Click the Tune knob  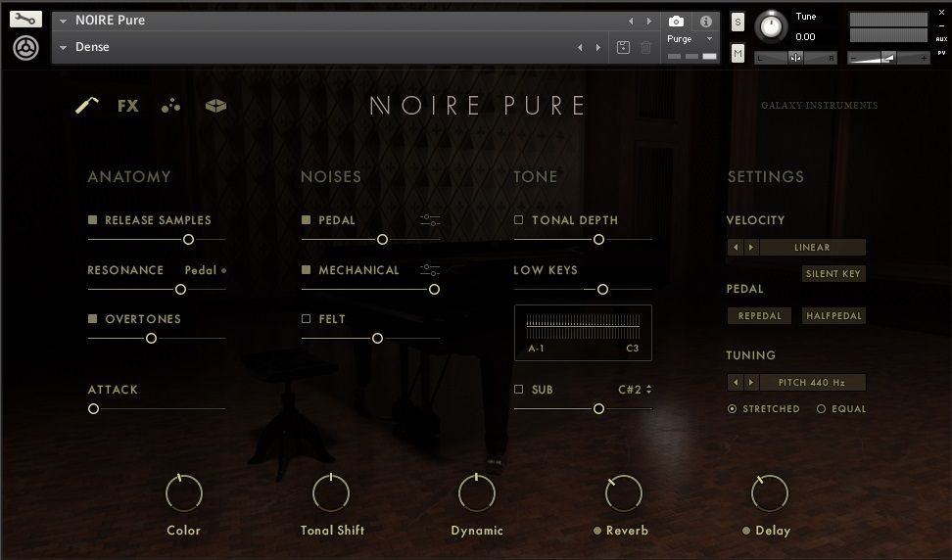pos(771,26)
